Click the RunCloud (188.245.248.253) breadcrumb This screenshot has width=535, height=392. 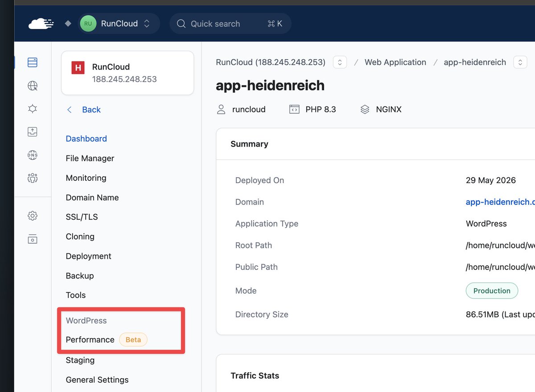click(x=271, y=62)
